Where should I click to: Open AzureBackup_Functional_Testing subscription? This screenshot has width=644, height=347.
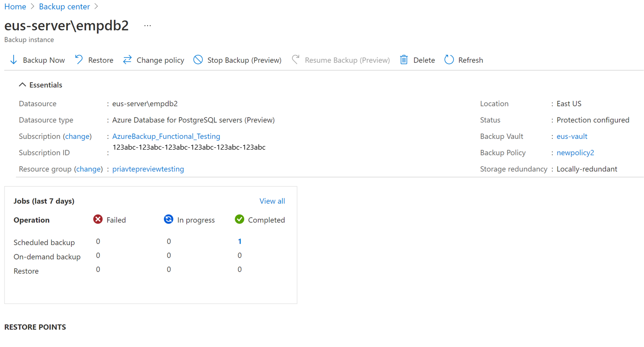166,136
